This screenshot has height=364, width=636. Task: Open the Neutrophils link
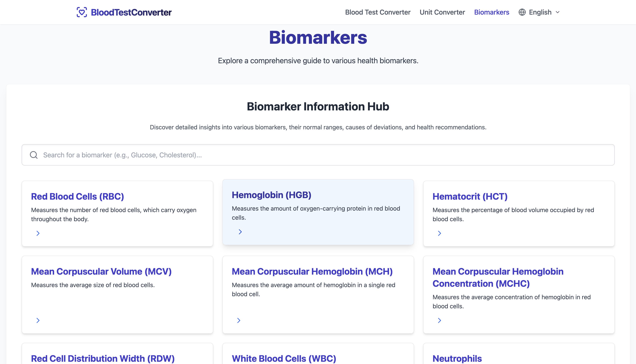[457, 358]
